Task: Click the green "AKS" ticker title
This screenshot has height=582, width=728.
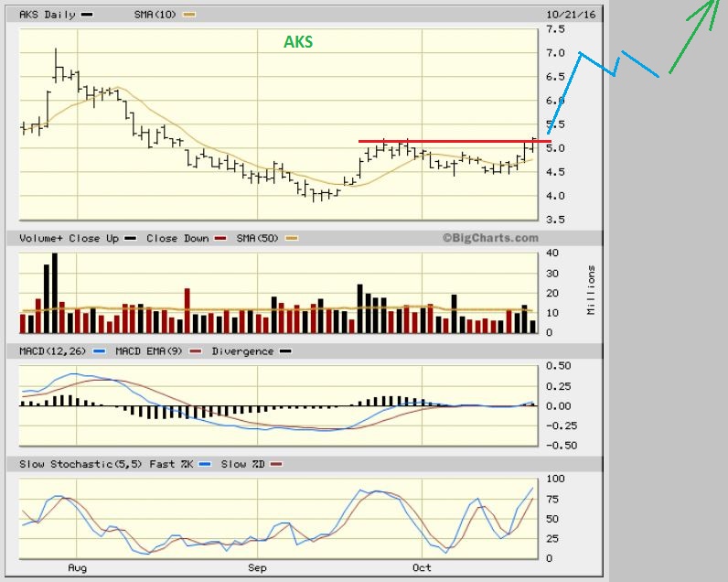Action: (x=298, y=42)
